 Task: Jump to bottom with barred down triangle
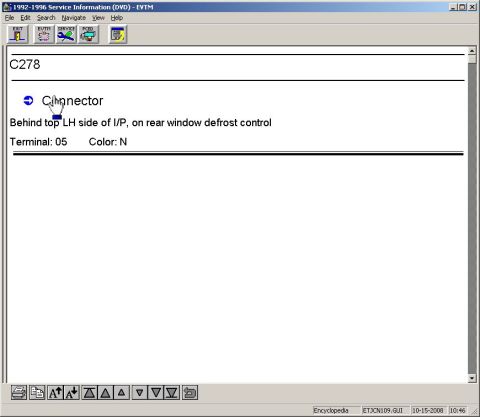[x=172, y=392]
